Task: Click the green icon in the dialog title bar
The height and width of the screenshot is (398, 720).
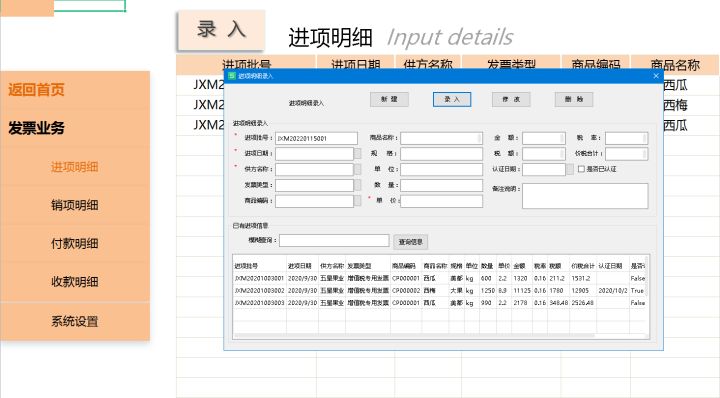Action: pos(232,76)
